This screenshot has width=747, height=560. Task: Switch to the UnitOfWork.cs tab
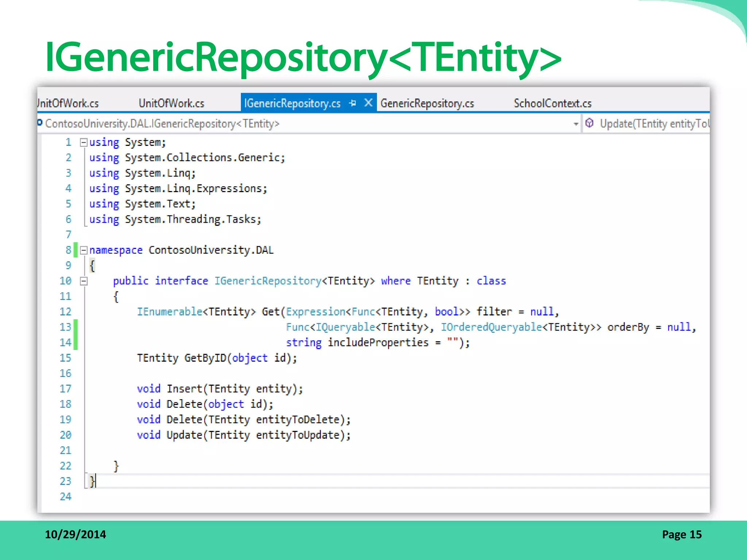(x=171, y=103)
